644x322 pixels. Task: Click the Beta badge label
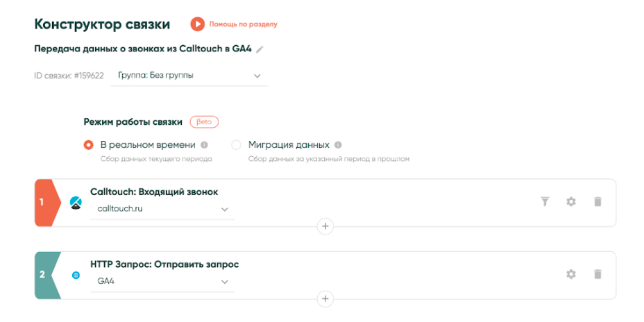click(204, 122)
